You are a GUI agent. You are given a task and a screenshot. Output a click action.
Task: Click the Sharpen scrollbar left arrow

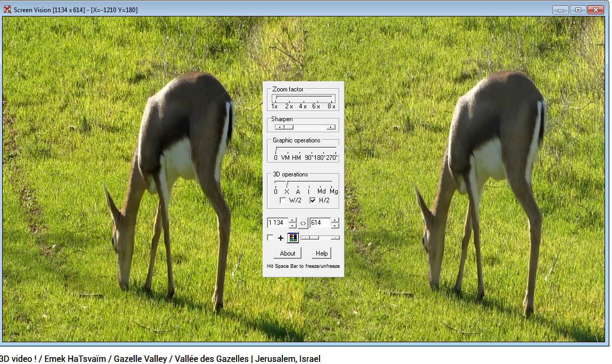[x=279, y=127]
